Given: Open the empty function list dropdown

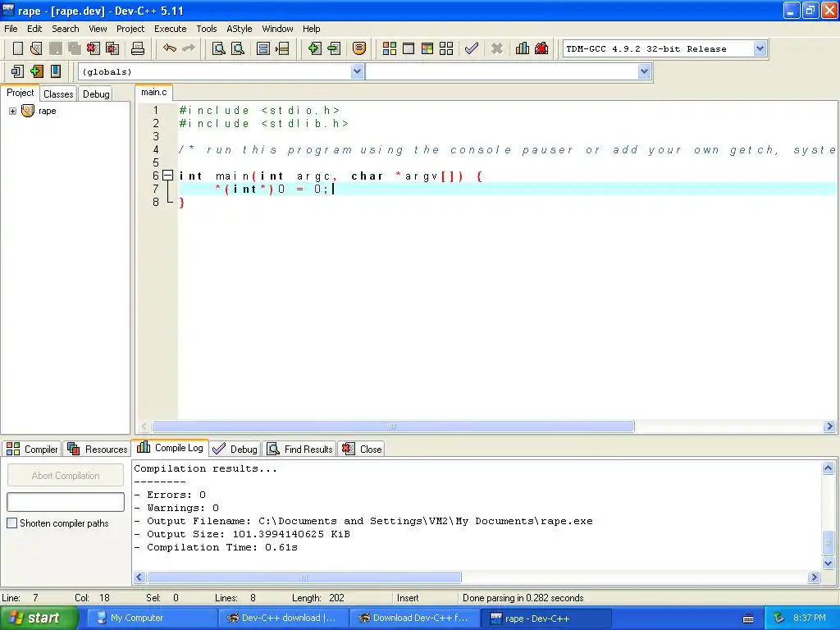Looking at the screenshot, I should pos(644,71).
